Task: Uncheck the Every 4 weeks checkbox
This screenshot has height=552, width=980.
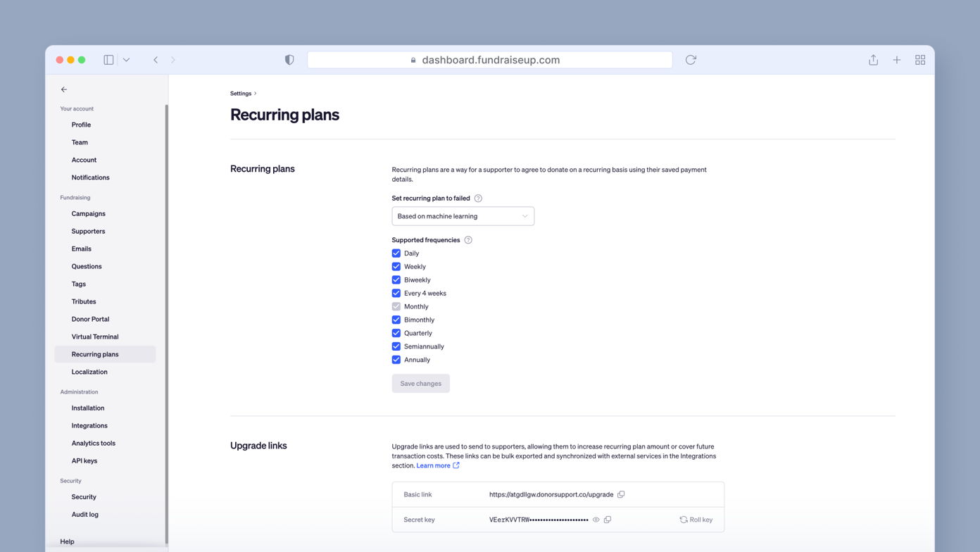Action: click(396, 294)
